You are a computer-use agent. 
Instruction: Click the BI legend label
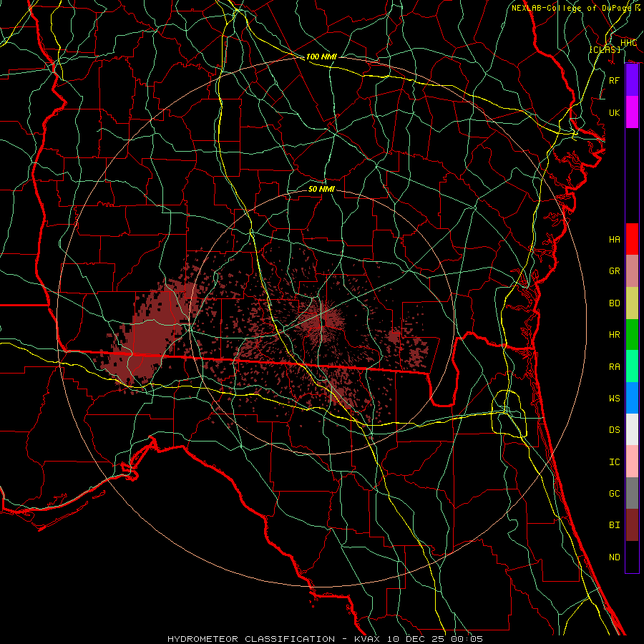tap(615, 525)
